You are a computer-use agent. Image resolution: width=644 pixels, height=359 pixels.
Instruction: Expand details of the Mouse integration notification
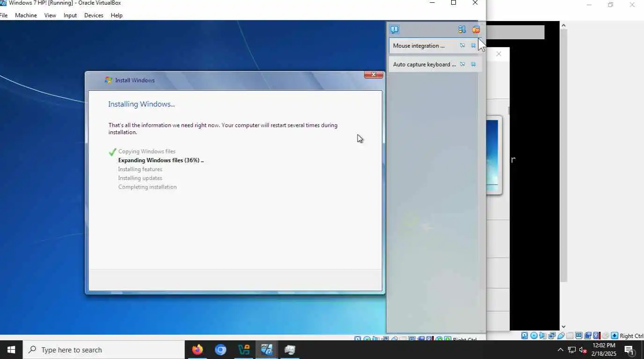point(462,45)
